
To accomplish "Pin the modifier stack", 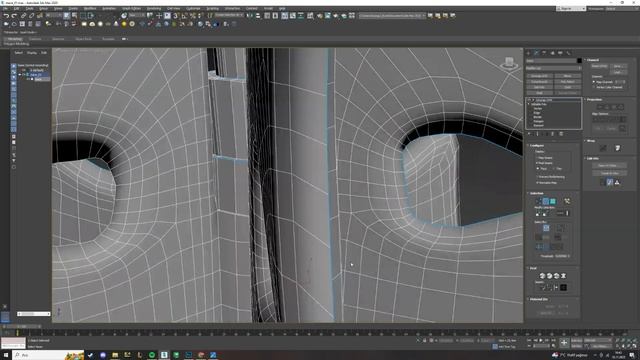I will point(529,134).
